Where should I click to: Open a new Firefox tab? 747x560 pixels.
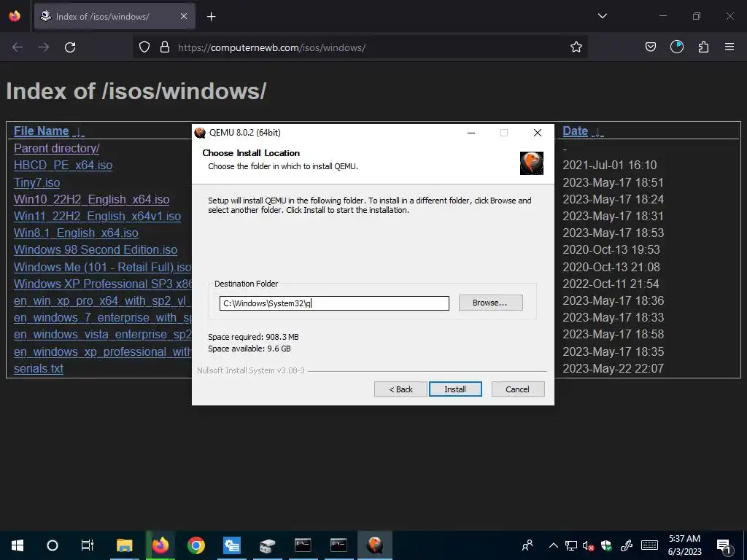click(x=211, y=17)
